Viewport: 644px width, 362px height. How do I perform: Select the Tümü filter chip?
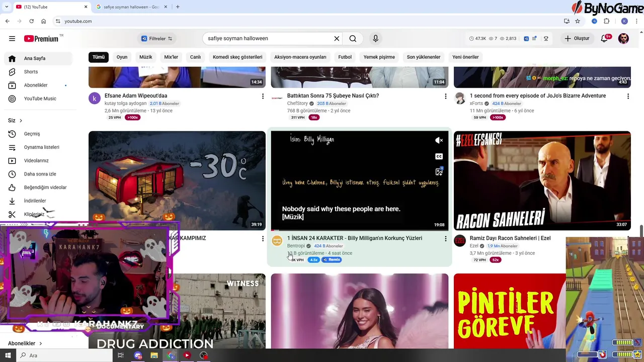[x=99, y=57]
